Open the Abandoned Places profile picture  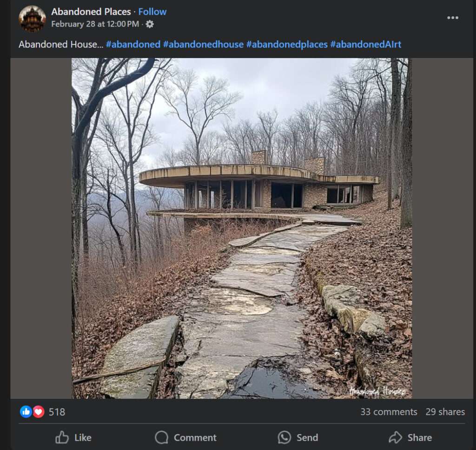click(32, 19)
